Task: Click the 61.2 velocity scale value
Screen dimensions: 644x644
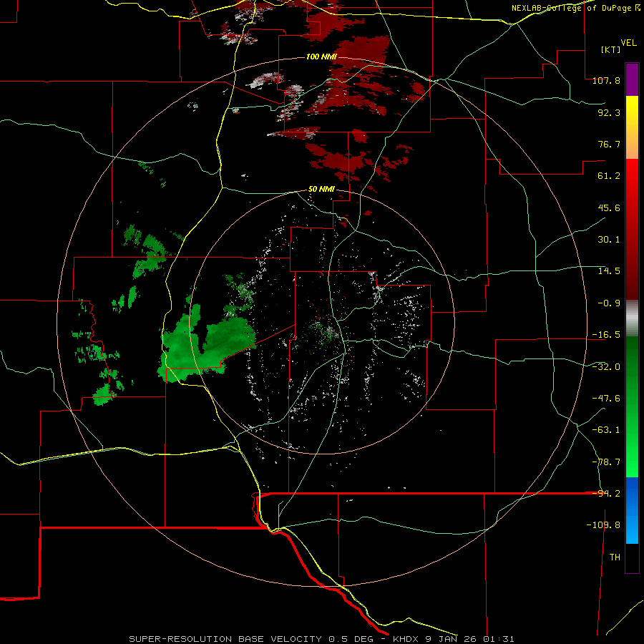Action: [609, 176]
